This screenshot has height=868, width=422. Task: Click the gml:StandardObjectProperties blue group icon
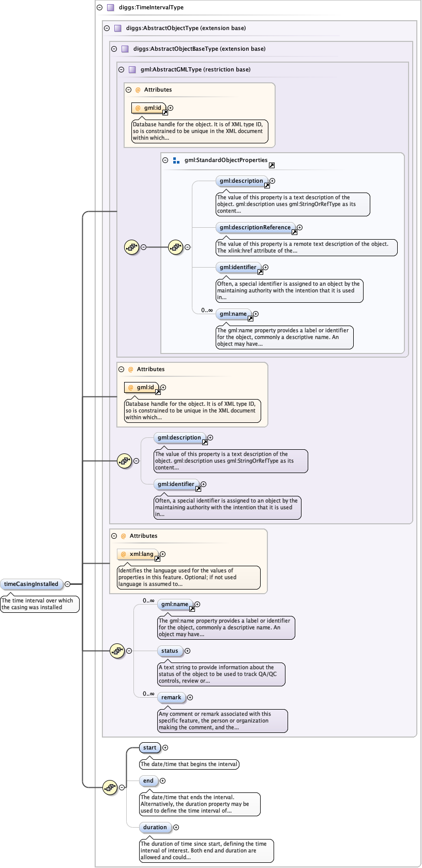[x=176, y=160]
